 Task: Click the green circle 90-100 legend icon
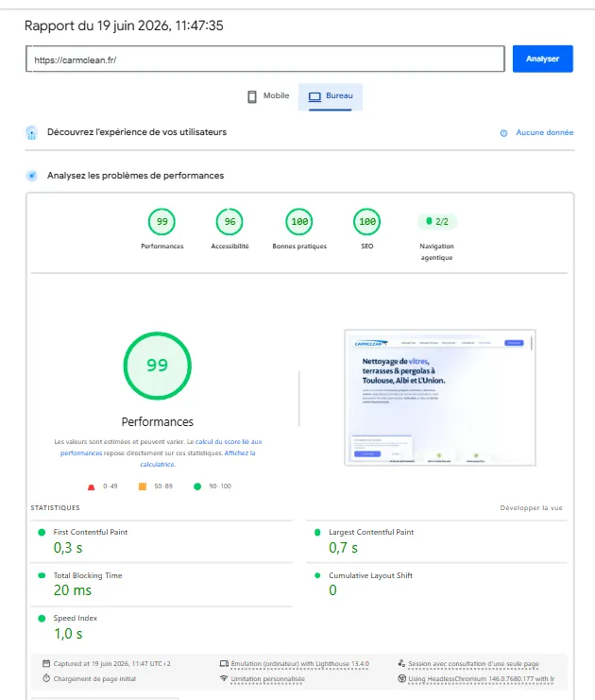point(197,487)
